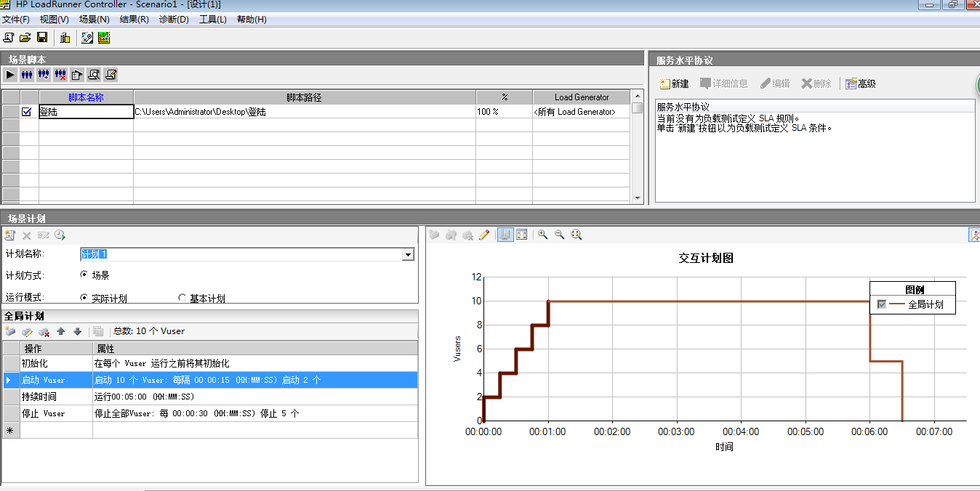
Task: Open the 视图(V) menu
Action: click(55, 20)
